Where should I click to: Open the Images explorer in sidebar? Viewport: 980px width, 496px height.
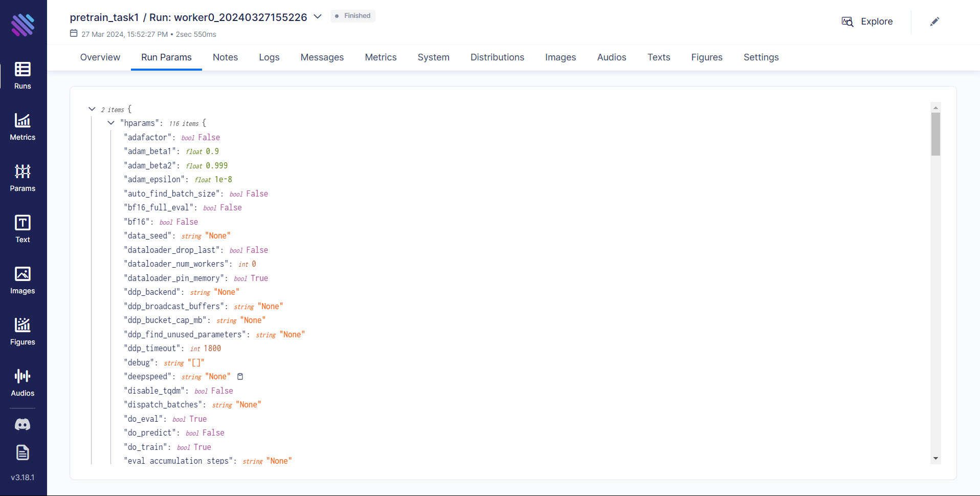pos(23,280)
